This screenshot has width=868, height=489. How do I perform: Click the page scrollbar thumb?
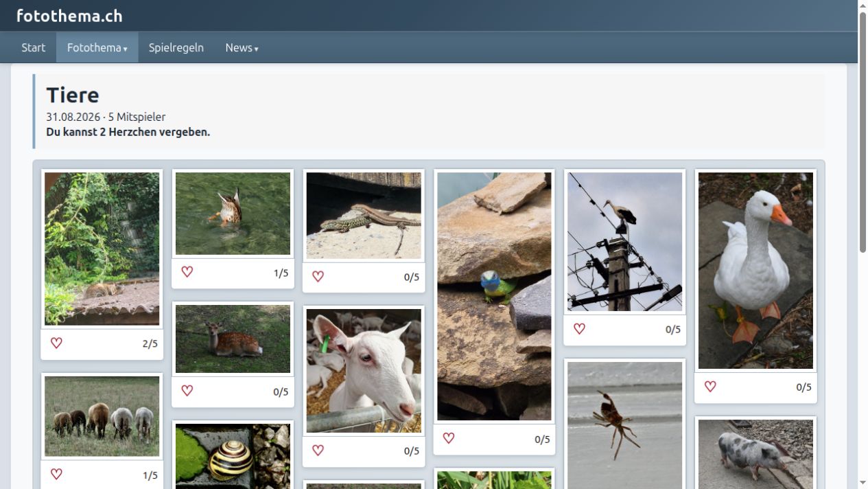point(863,132)
